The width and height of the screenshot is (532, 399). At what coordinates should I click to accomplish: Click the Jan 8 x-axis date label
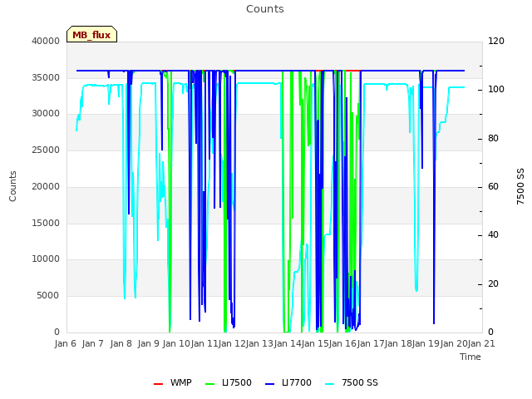pyautogui.click(x=121, y=343)
